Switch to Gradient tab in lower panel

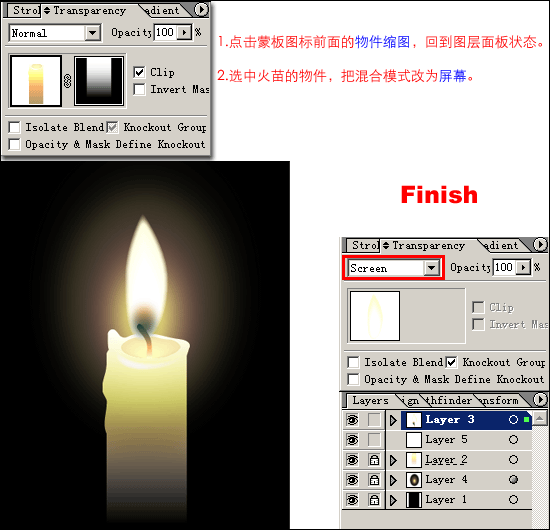point(502,245)
